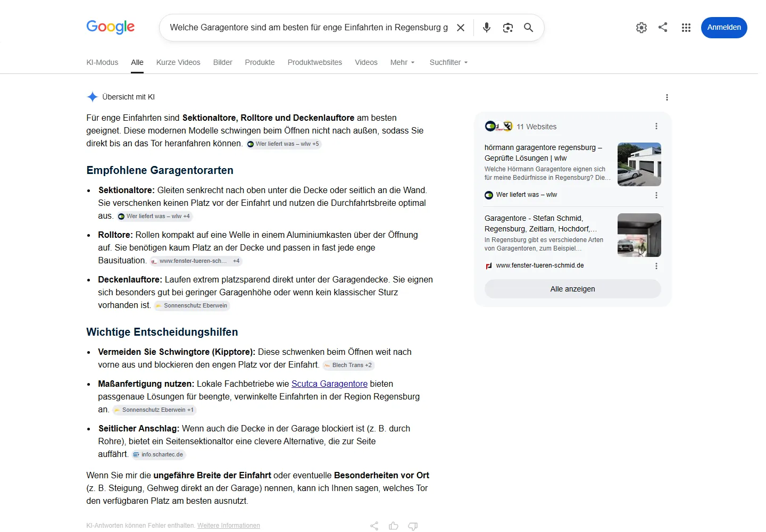Click www.fenster-tueren-schmid.de favicon
The height and width of the screenshot is (532, 766).
tap(489, 266)
